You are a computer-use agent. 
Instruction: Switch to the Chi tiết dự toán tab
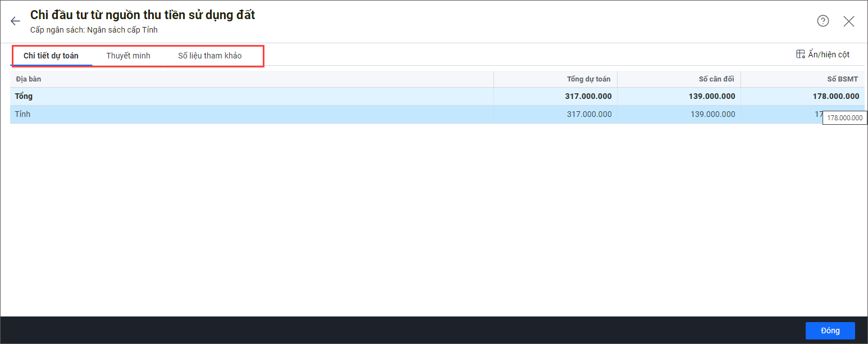[51, 56]
